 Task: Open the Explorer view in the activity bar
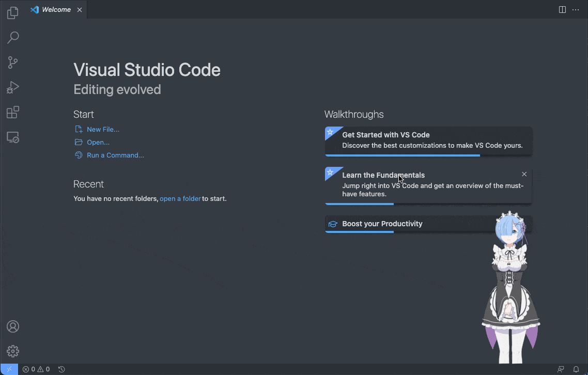pyautogui.click(x=12, y=12)
